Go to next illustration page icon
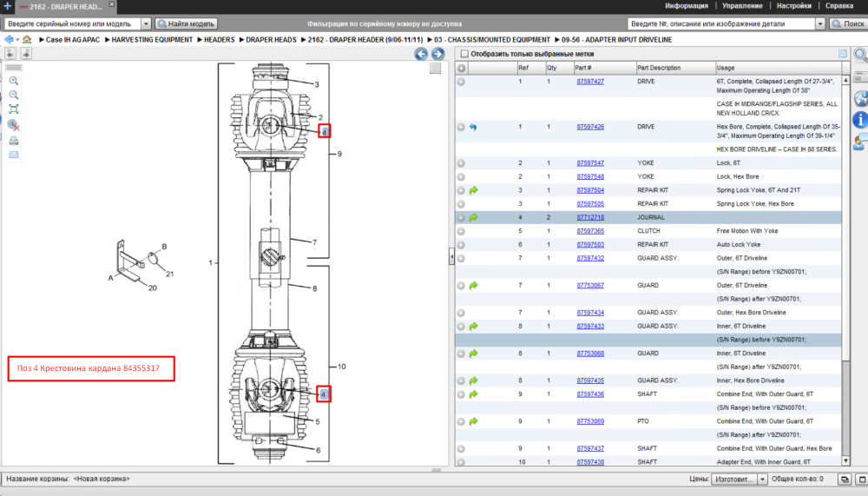868x496 pixels. coord(26,53)
